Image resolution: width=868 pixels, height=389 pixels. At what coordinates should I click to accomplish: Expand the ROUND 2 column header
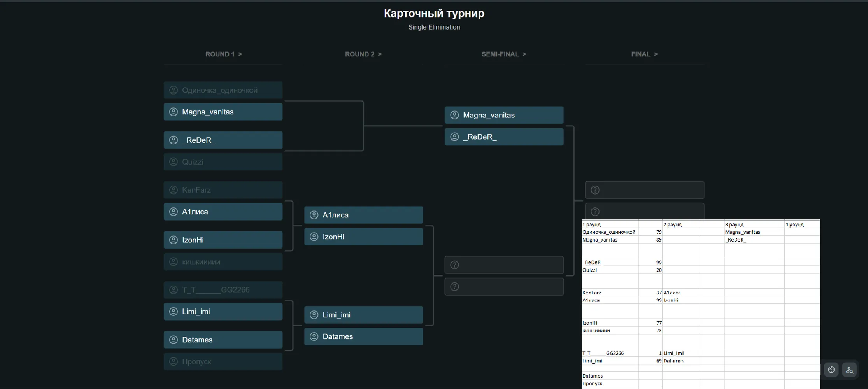(363, 54)
